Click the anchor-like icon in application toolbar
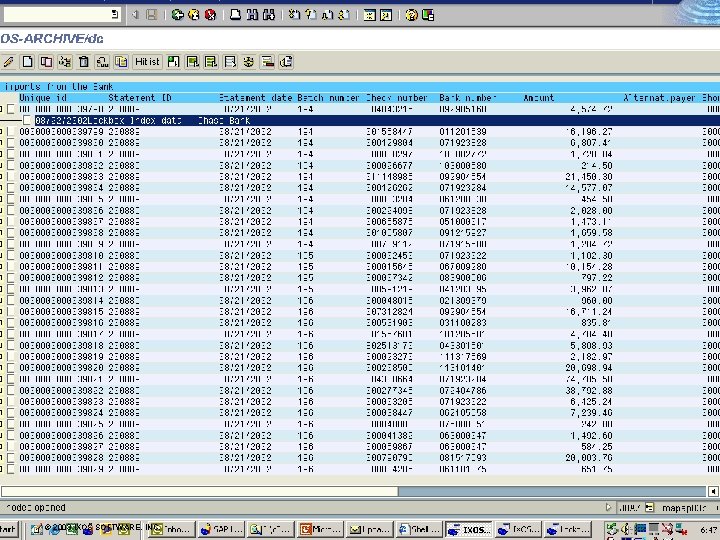 pyautogui.click(x=248, y=62)
